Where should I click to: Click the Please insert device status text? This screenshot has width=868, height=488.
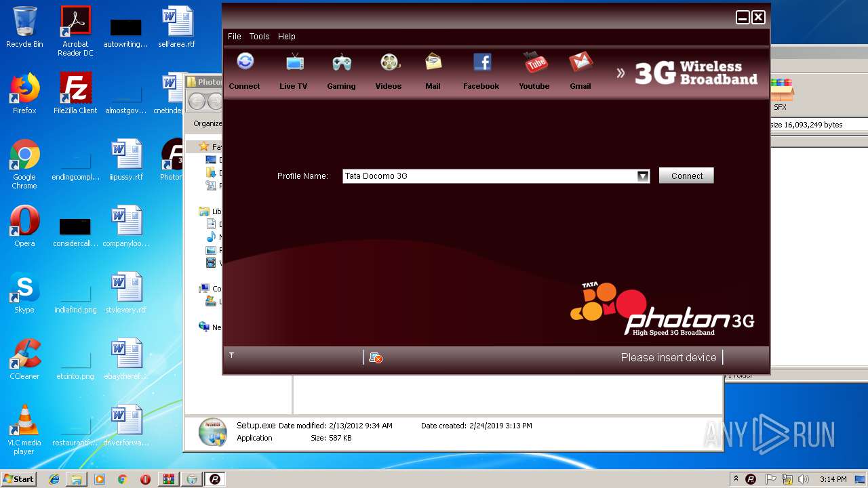pos(669,357)
